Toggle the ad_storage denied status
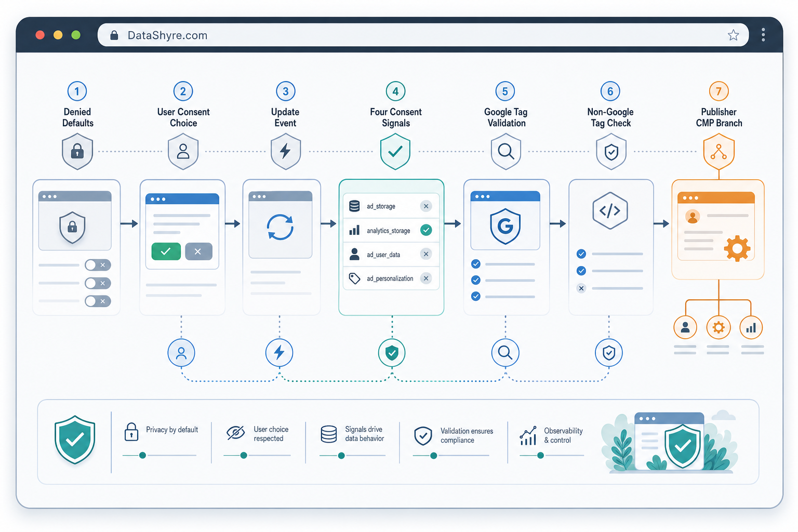The width and height of the screenshot is (798, 532). [426, 206]
